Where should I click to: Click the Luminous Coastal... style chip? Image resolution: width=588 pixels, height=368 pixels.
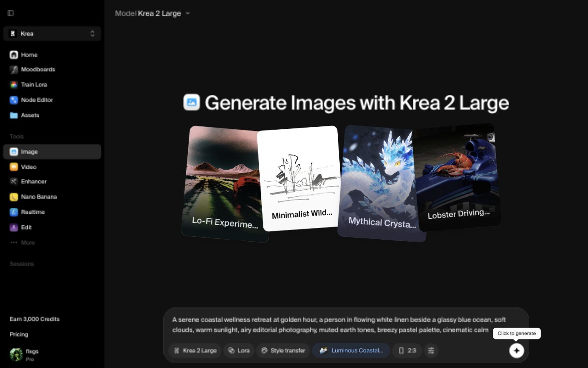pyautogui.click(x=351, y=350)
